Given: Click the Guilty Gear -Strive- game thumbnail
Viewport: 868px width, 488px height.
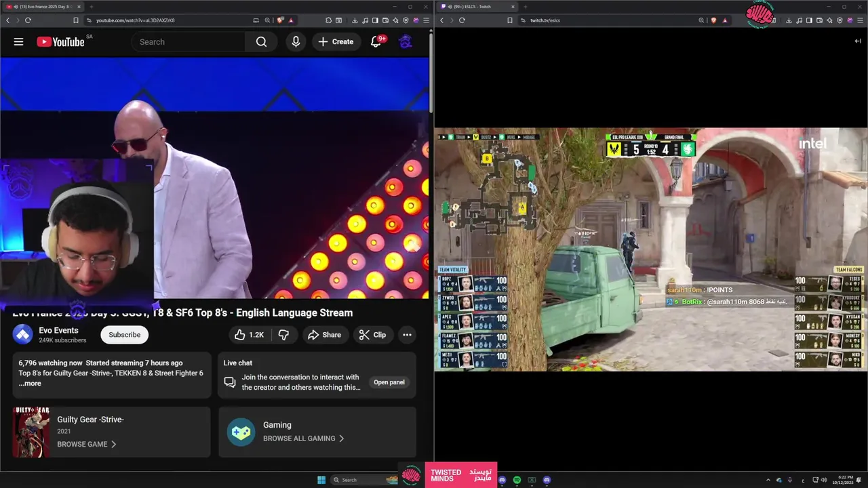Looking at the screenshot, I should click(31, 432).
